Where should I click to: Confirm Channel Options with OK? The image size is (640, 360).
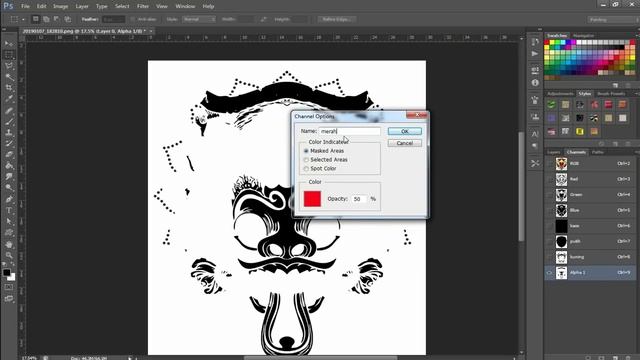(x=404, y=131)
